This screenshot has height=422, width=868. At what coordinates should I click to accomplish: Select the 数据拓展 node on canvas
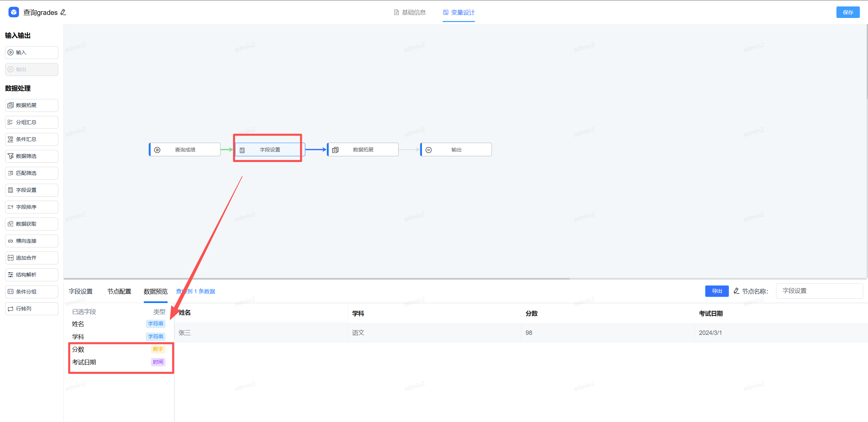(x=363, y=149)
